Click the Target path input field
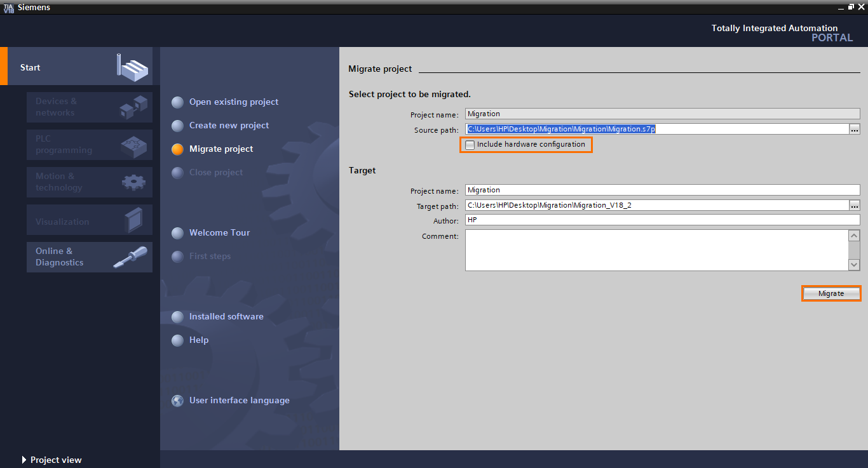 657,205
